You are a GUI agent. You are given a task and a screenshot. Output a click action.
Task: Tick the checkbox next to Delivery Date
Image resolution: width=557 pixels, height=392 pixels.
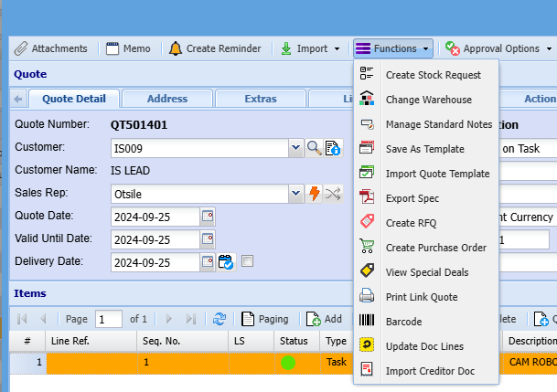coord(247,262)
